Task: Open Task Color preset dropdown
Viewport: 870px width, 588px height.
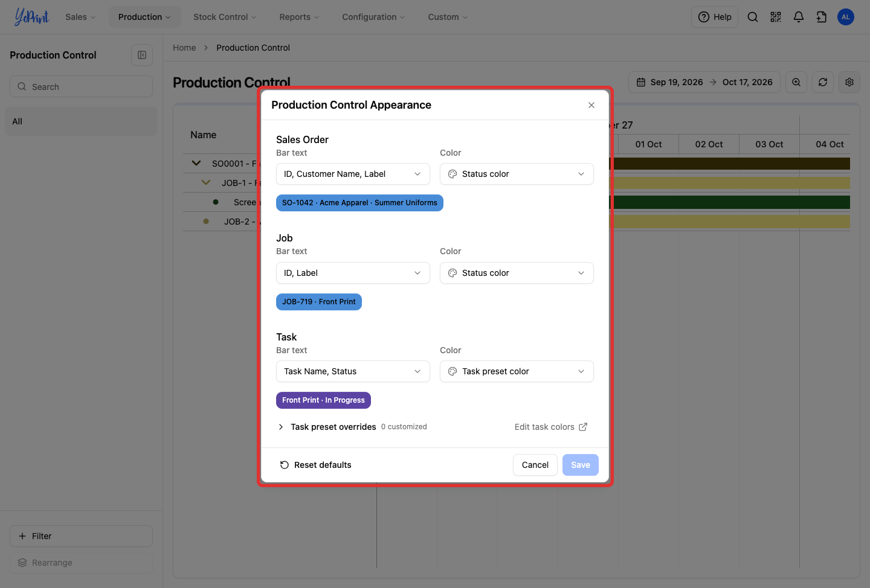Action: [517, 371]
